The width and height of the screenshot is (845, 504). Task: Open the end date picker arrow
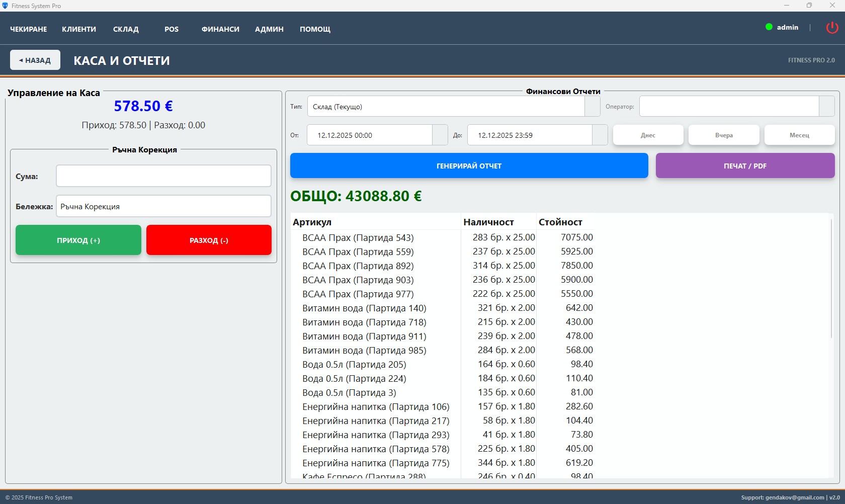[600, 135]
